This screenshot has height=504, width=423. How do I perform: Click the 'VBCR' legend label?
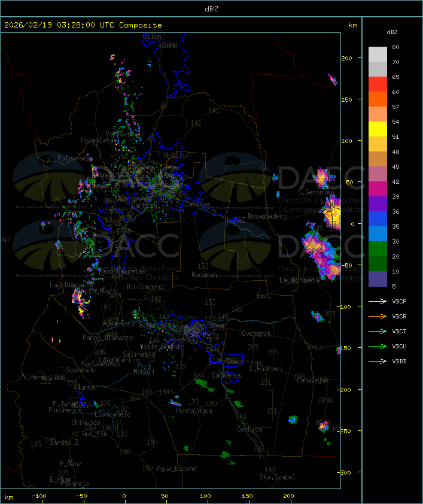click(x=399, y=316)
